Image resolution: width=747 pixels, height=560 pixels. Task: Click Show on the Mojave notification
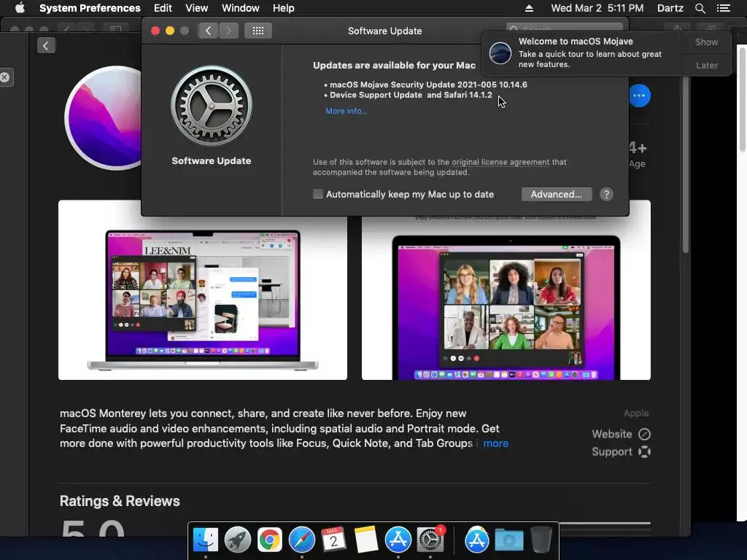click(706, 42)
